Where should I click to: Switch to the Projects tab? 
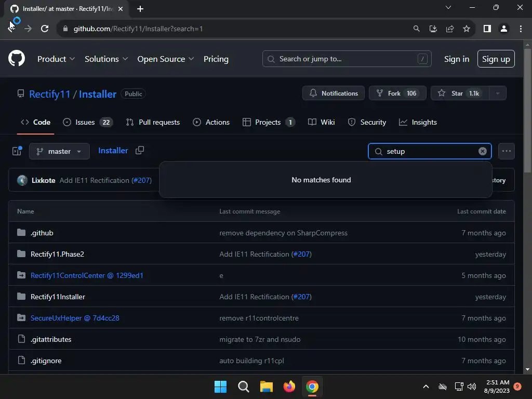(x=269, y=122)
